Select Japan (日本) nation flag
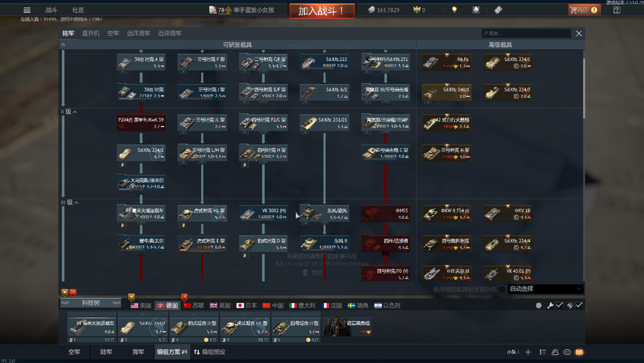 tap(246, 305)
